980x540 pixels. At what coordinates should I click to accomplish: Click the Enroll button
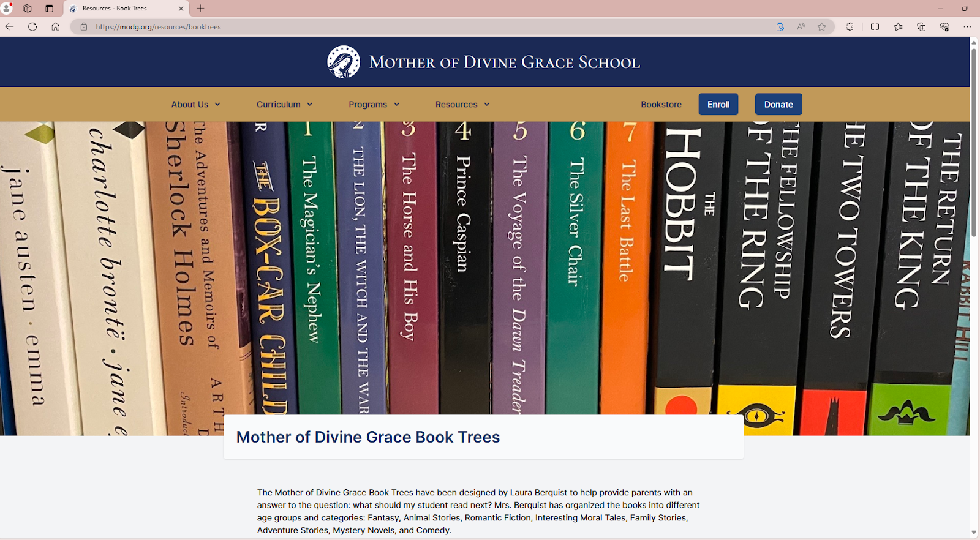(718, 104)
